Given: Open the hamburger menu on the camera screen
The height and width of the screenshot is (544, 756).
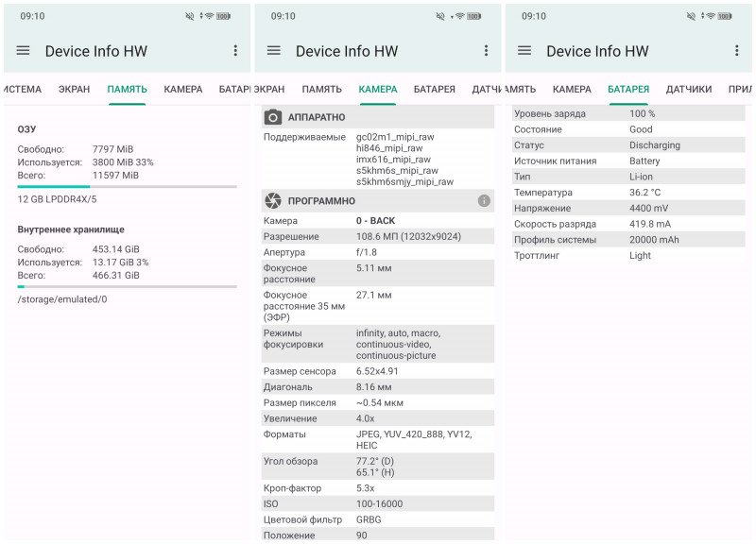Looking at the screenshot, I should click(x=274, y=51).
